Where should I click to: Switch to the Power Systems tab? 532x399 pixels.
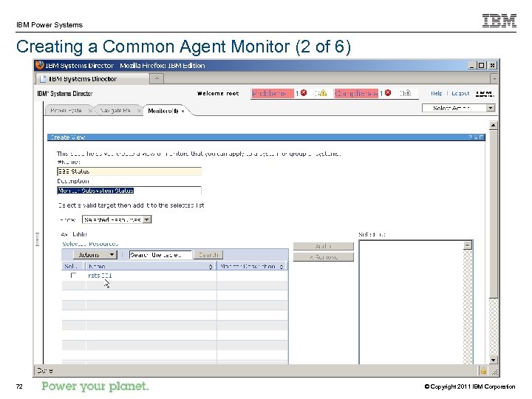point(66,111)
